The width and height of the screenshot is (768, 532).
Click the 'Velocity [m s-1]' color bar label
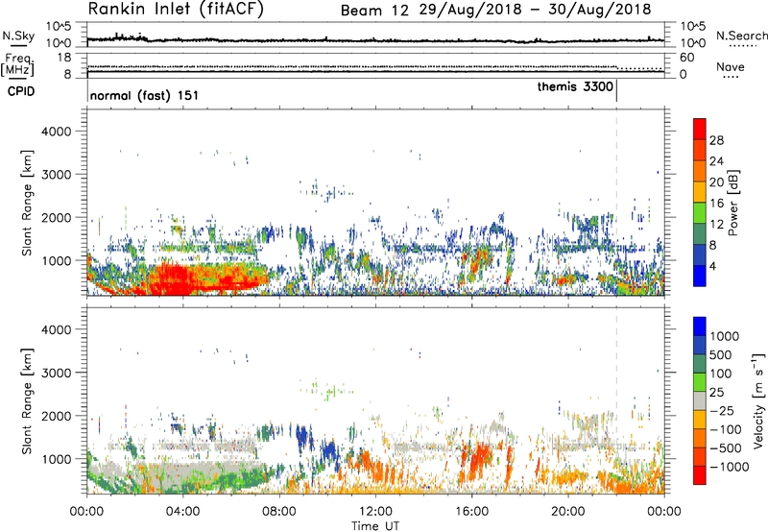click(758, 400)
